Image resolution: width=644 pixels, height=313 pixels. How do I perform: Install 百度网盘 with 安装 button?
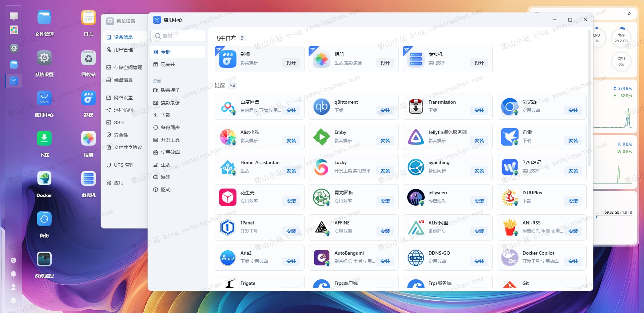pyautogui.click(x=291, y=110)
